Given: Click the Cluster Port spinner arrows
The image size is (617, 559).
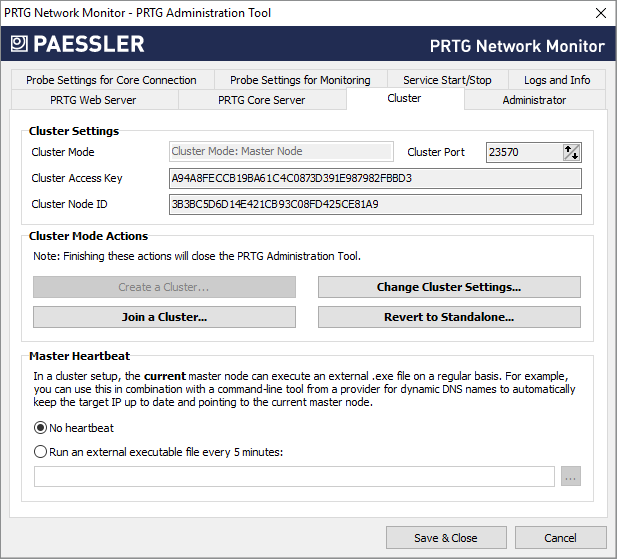Looking at the screenshot, I should click(571, 152).
